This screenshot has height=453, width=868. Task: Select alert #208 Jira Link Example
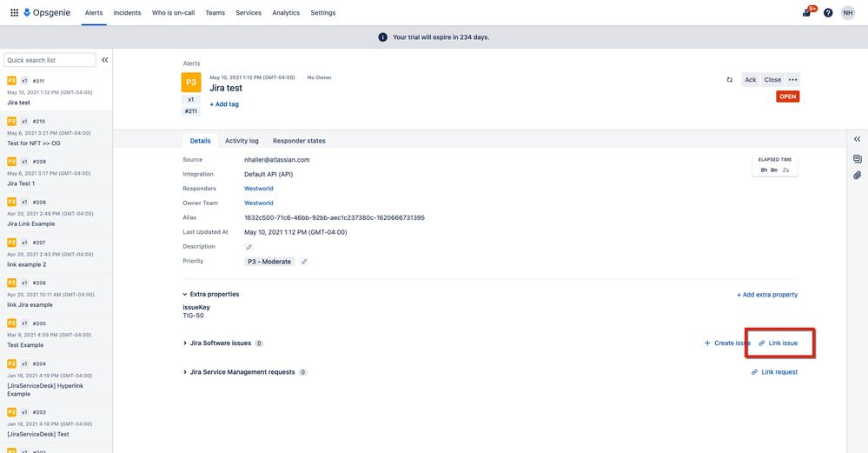point(56,213)
